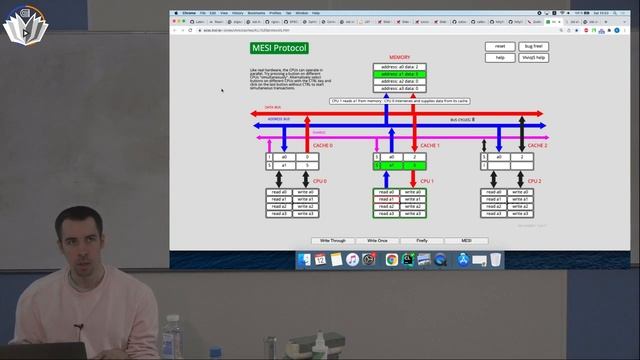Click CPU 2 read a1 button
This screenshot has width=640, height=360.
point(493,199)
